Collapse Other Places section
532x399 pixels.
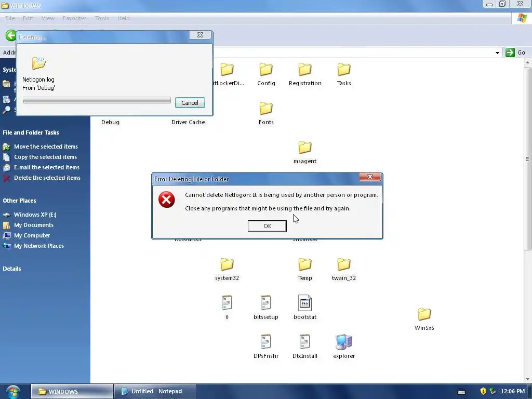[19, 201]
